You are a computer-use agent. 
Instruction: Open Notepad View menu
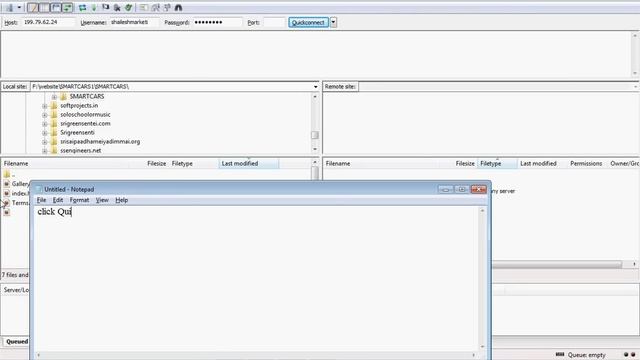coord(102,200)
